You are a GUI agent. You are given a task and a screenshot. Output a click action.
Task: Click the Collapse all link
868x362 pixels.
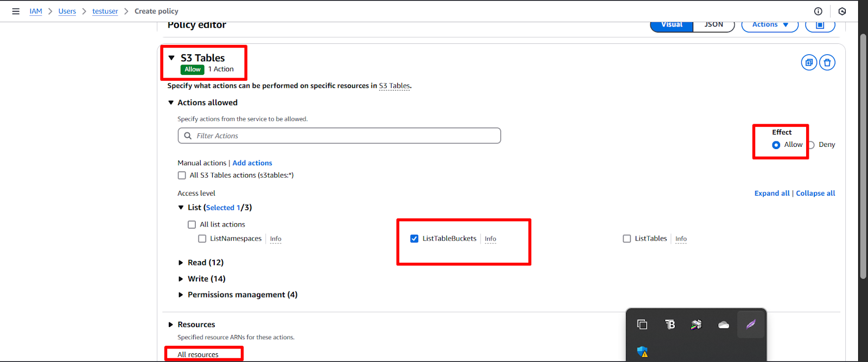point(815,193)
